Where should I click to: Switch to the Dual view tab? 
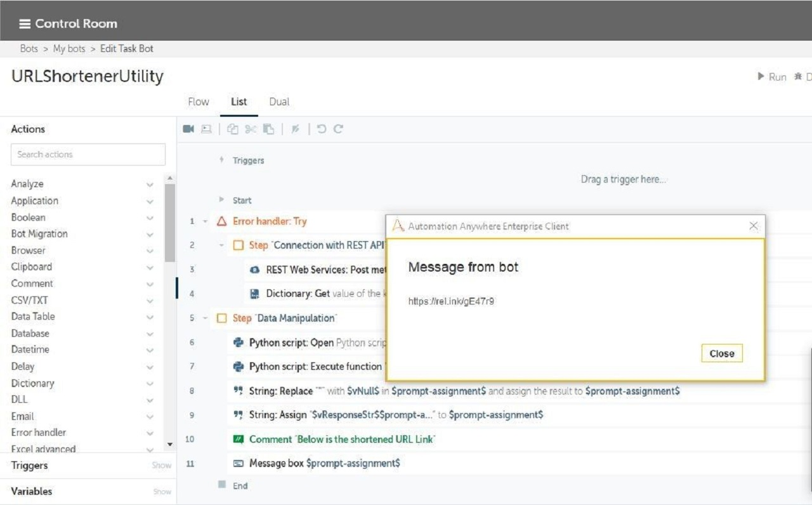(x=279, y=102)
